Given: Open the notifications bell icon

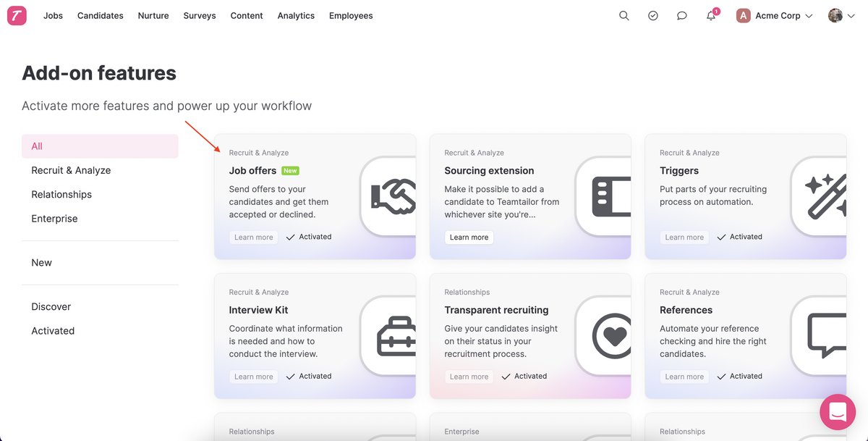Looking at the screenshot, I should [x=711, y=16].
